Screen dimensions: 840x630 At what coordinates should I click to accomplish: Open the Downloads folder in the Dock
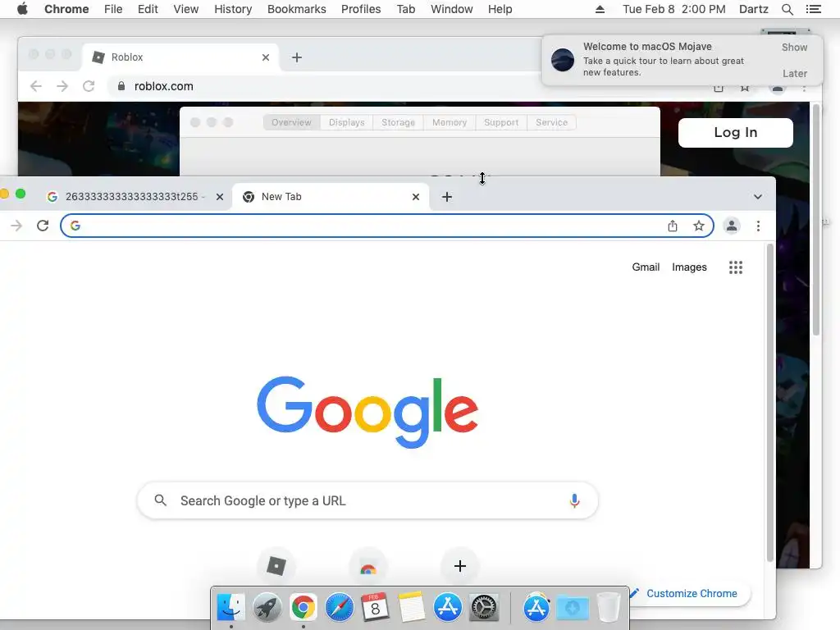point(572,608)
